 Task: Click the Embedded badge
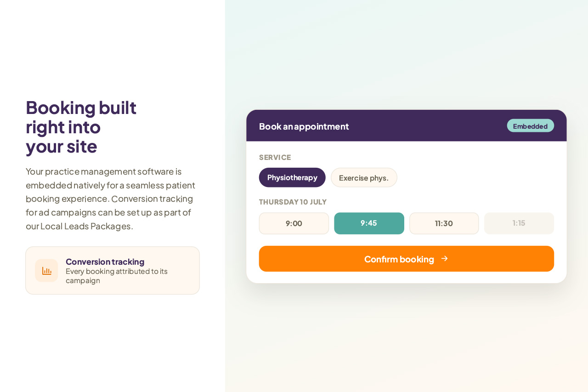tap(531, 126)
